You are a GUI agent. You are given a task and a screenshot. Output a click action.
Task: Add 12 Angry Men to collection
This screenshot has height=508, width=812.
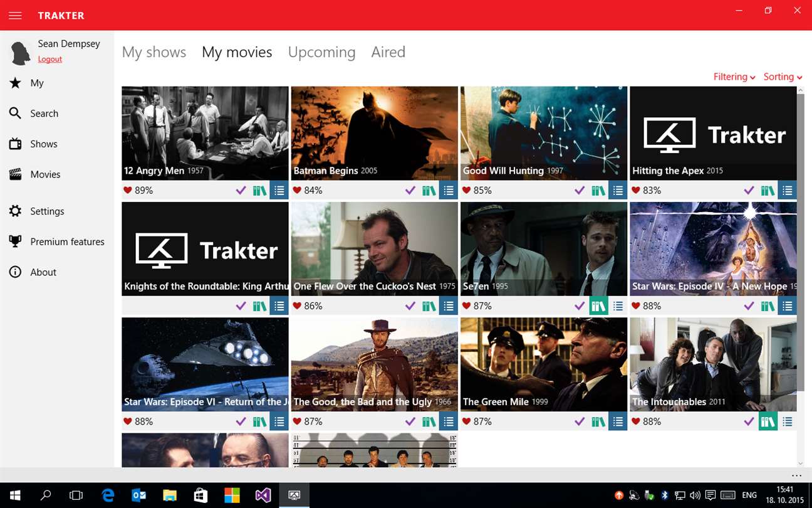pyautogui.click(x=260, y=191)
